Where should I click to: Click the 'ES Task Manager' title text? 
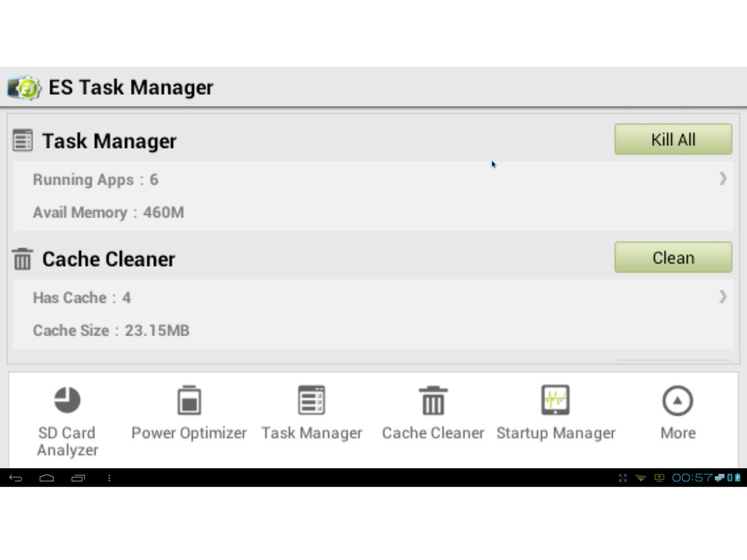pos(131,87)
